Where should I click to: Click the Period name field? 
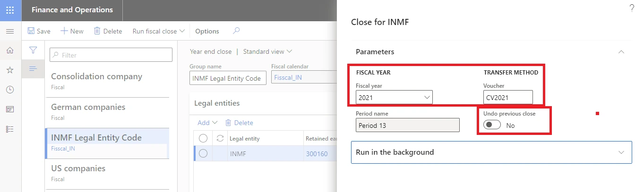click(x=407, y=125)
